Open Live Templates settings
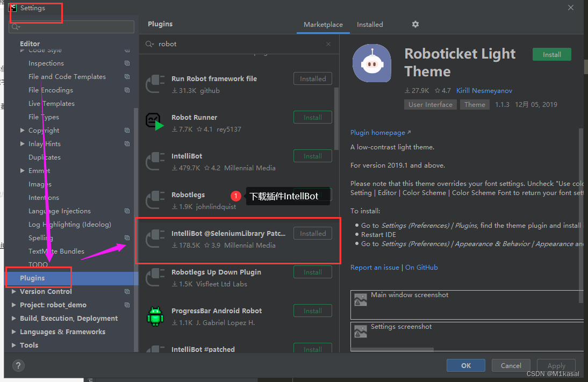The image size is (588, 382). pos(52,104)
